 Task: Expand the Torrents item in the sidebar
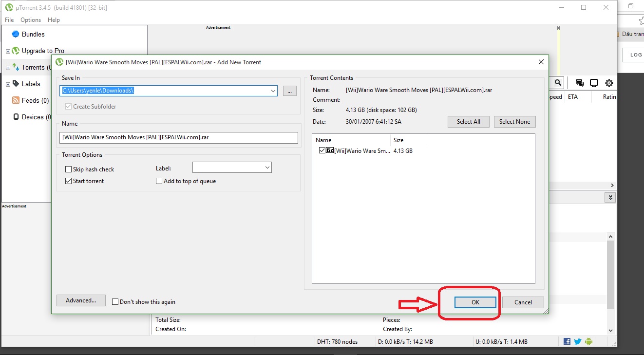[8, 67]
